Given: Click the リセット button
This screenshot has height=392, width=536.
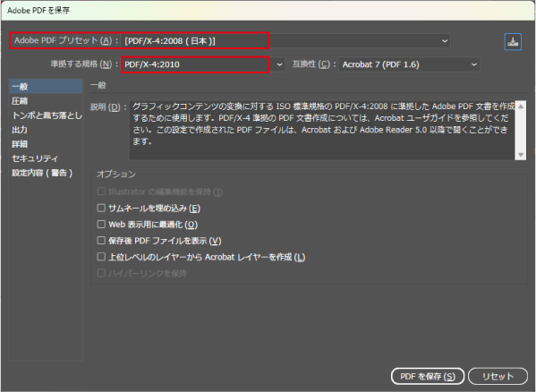Looking at the screenshot, I should 498,376.
